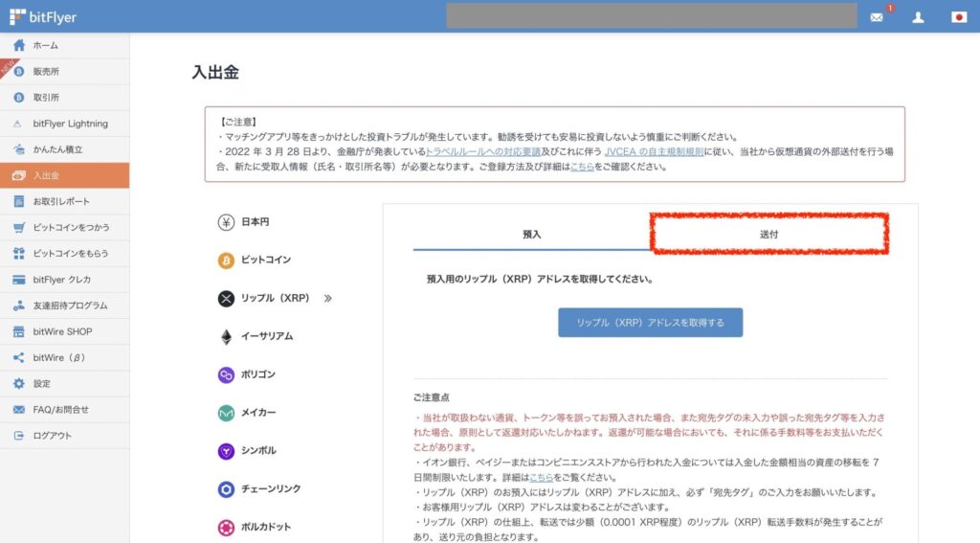The width and height of the screenshot is (980, 543).
Task: Open bitFlyer Lightning menu entry
Action: coord(65,124)
